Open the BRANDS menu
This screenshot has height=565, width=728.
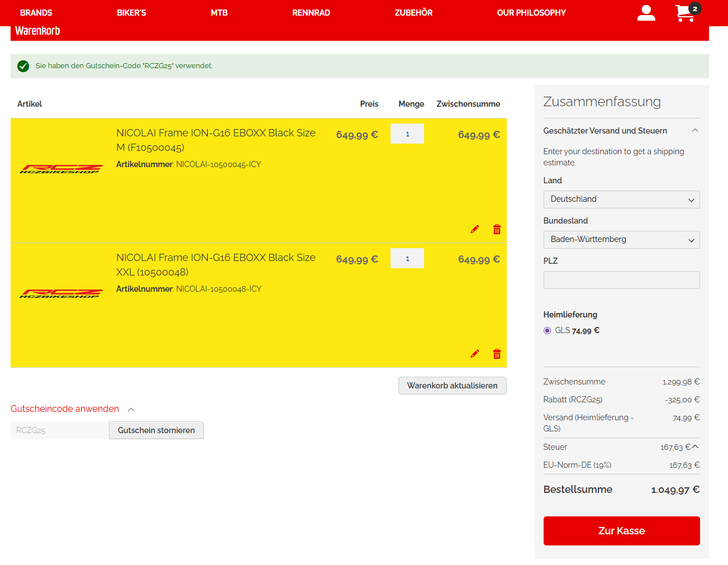coord(36,13)
